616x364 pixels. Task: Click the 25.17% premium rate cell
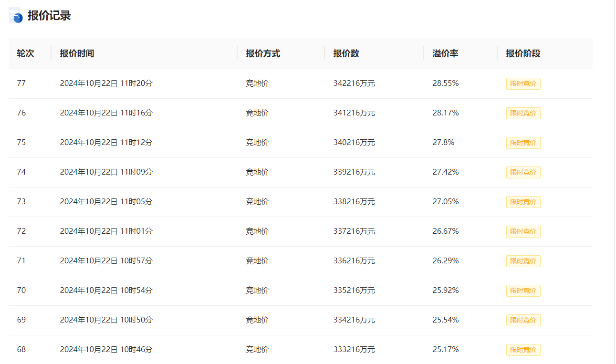click(445, 350)
